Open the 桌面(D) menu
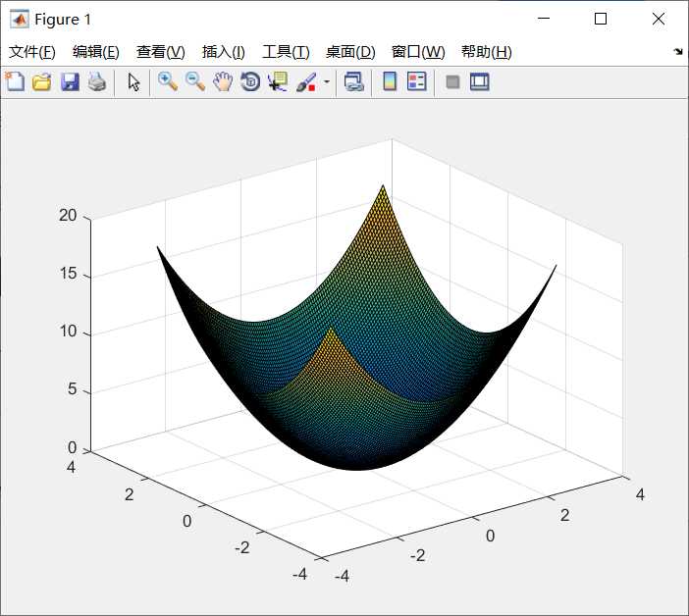Screen dimensions: 689x616 click(x=350, y=52)
